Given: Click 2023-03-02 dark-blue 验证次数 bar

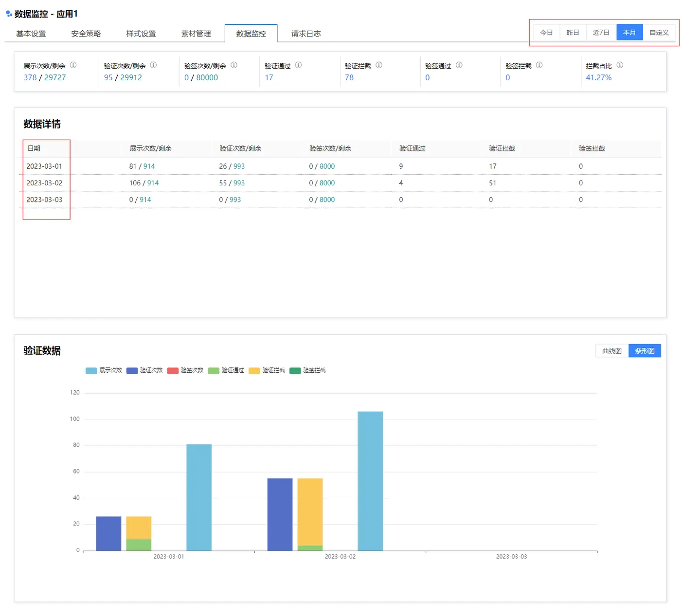Looking at the screenshot, I should pos(280,515).
